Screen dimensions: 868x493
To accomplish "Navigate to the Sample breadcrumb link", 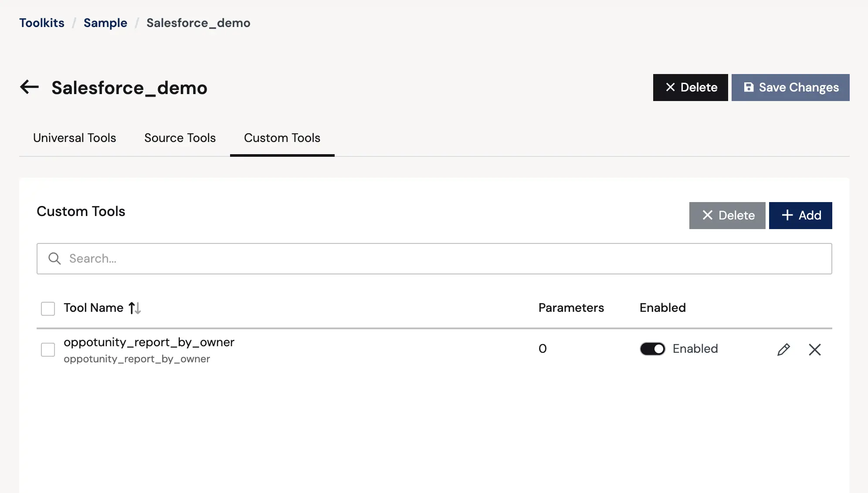I will [x=105, y=23].
